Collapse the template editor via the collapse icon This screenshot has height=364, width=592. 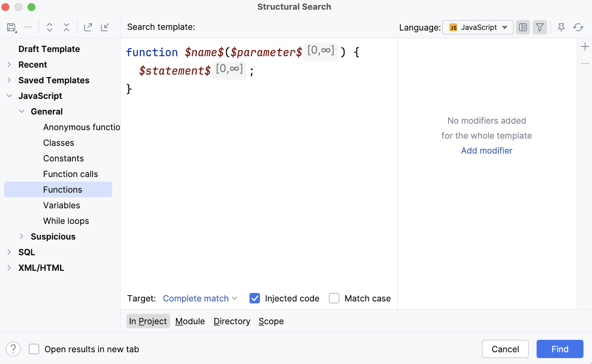click(67, 27)
